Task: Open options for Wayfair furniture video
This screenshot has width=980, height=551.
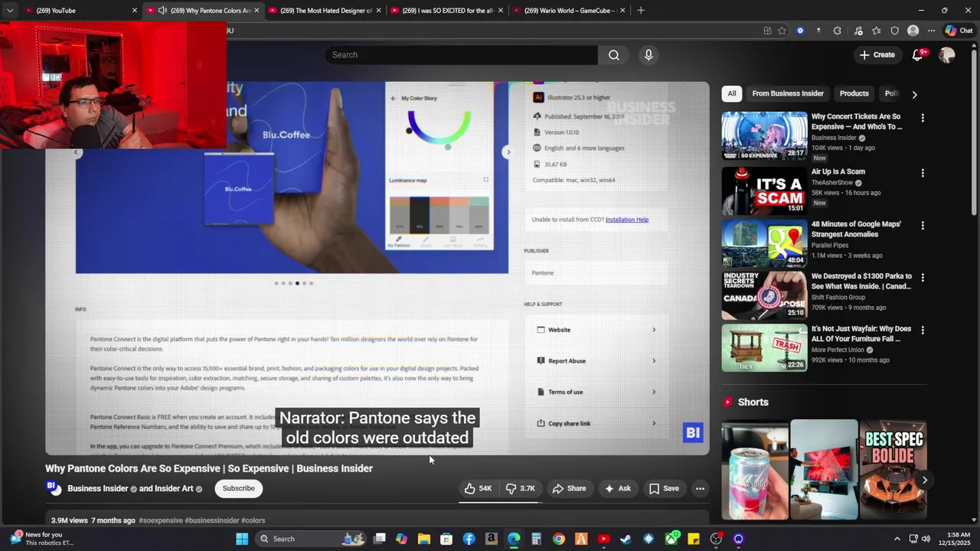Action: (923, 330)
